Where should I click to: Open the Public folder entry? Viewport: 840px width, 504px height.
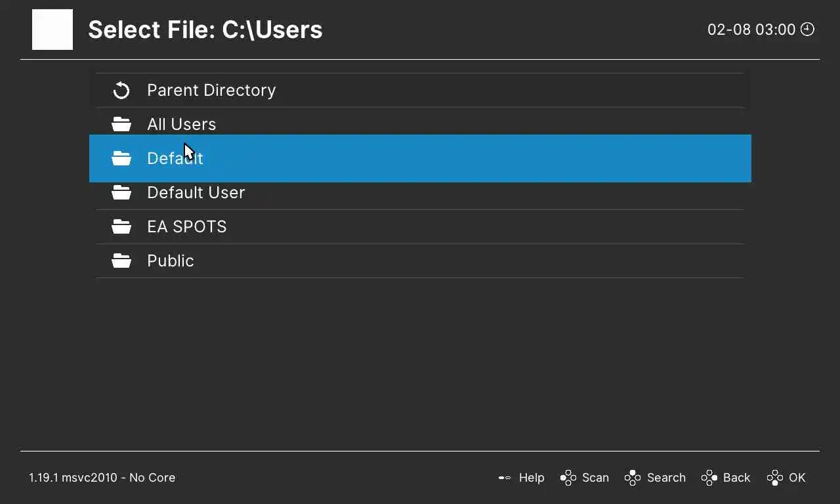click(171, 261)
